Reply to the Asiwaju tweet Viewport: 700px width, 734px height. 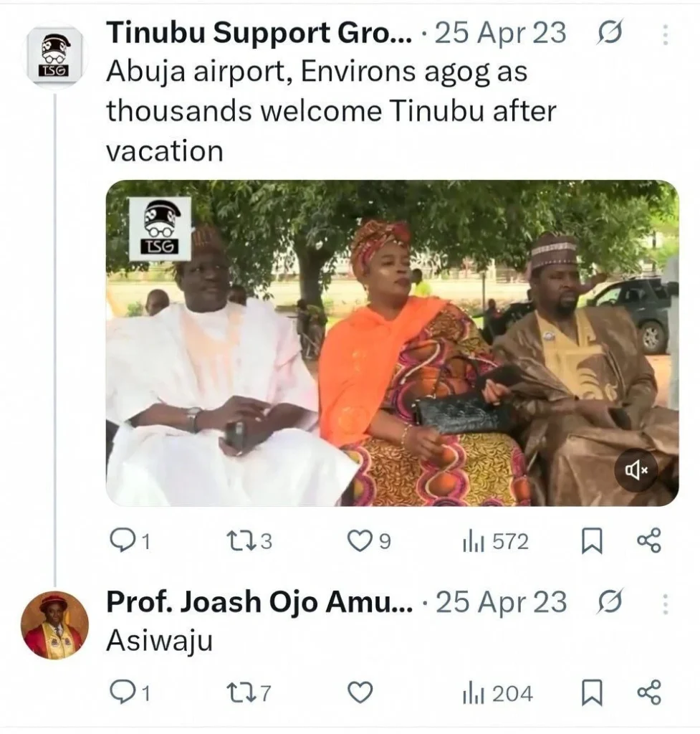(x=123, y=693)
